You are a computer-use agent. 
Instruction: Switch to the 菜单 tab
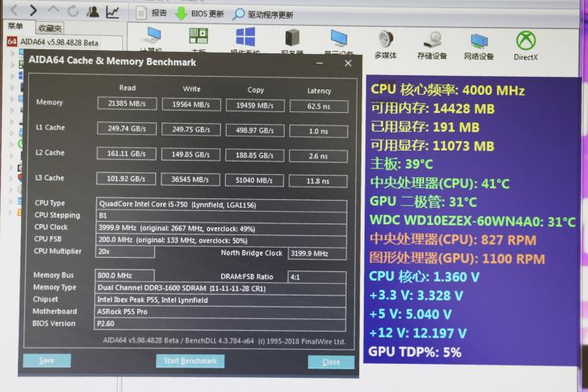point(16,26)
